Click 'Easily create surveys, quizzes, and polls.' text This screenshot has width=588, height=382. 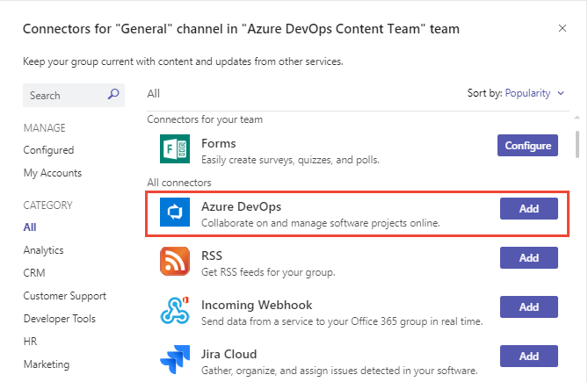click(x=290, y=161)
